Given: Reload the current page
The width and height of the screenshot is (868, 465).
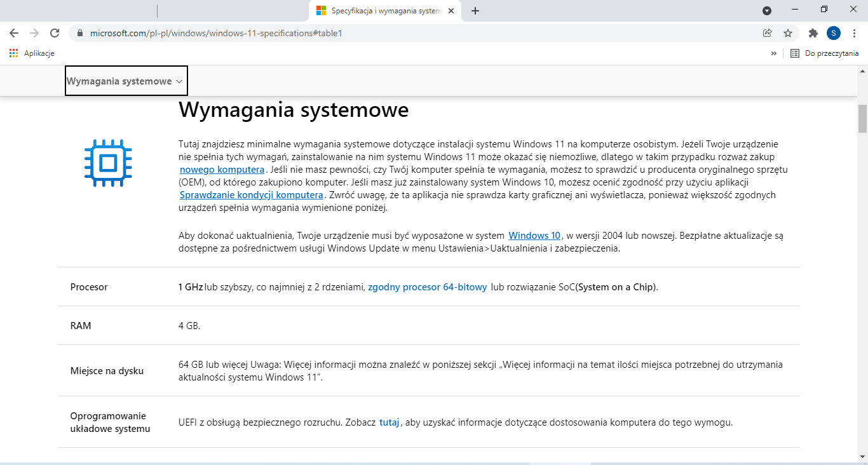Looking at the screenshot, I should click(55, 33).
